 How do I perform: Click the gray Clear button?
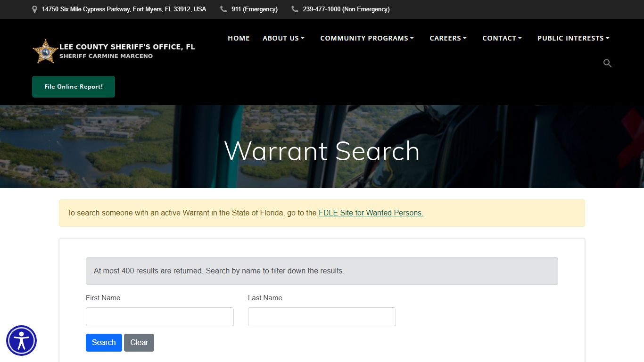coord(139,343)
